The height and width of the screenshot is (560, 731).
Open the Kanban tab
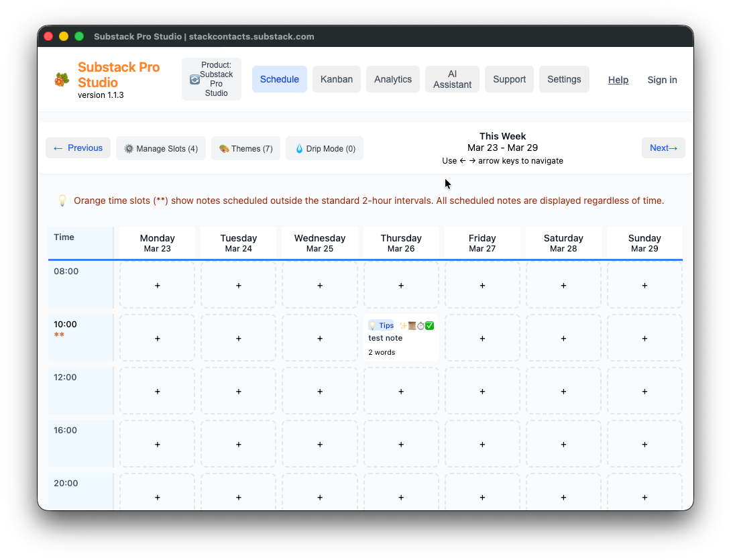337,79
